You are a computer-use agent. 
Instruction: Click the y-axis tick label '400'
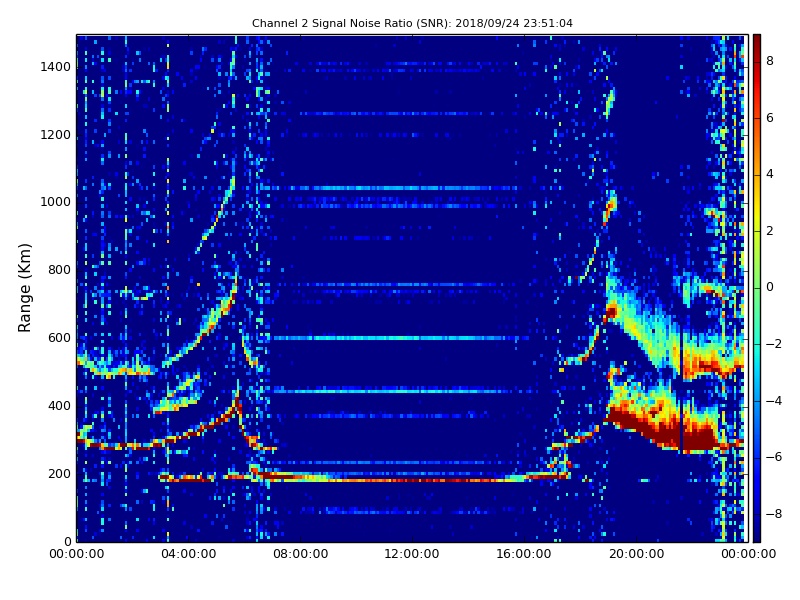tap(59, 406)
